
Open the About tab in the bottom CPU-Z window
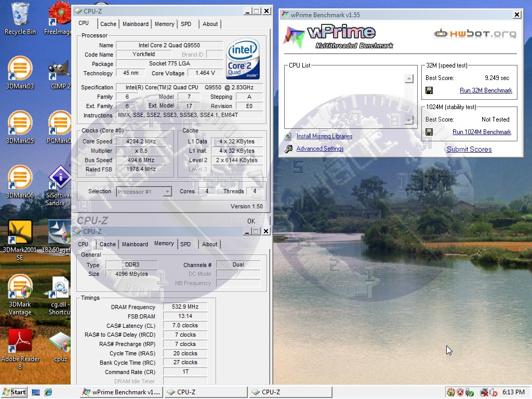(x=210, y=244)
